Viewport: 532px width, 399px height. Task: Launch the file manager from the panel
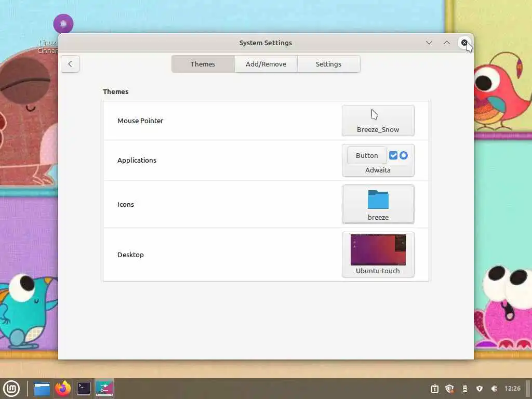pos(42,389)
